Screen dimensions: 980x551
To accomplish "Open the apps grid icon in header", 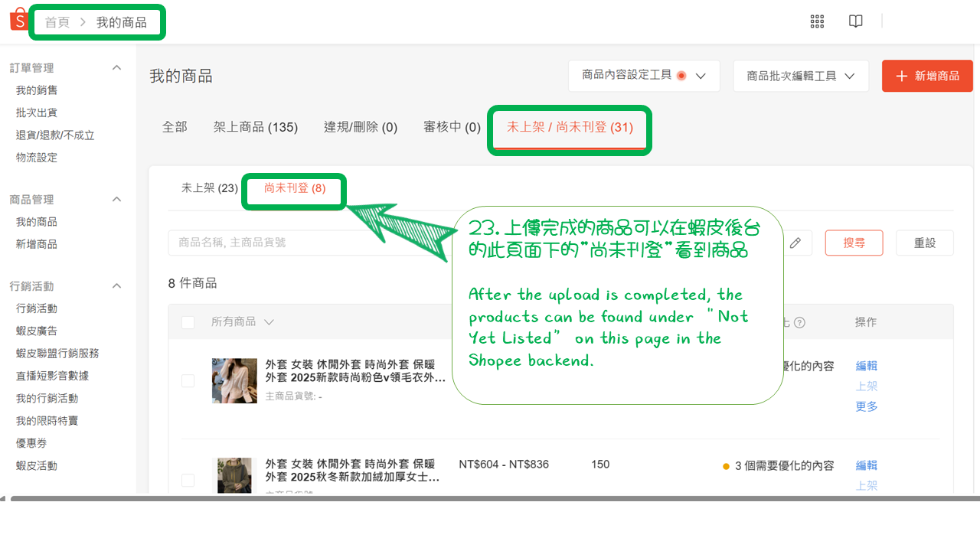I will point(817,21).
